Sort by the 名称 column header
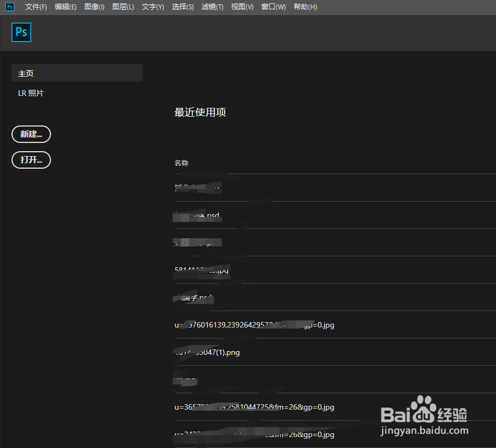This screenshot has width=496, height=448. 181,163
